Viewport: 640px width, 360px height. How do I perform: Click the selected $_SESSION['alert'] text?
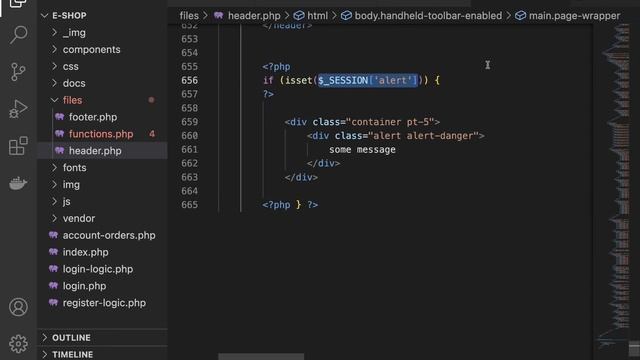coord(368,80)
